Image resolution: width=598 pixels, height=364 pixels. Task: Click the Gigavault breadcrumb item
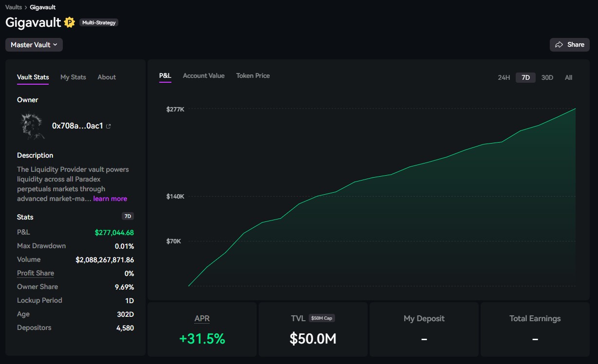click(43, 7)
